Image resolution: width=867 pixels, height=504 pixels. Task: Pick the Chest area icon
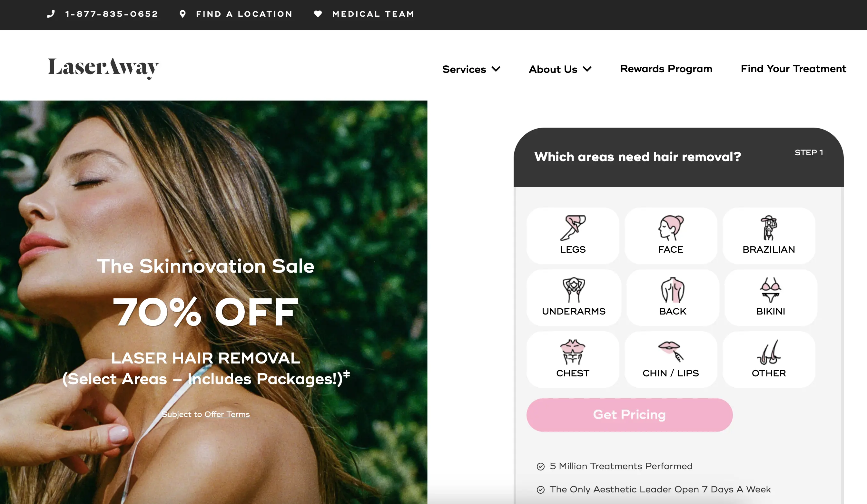[573, 352]
